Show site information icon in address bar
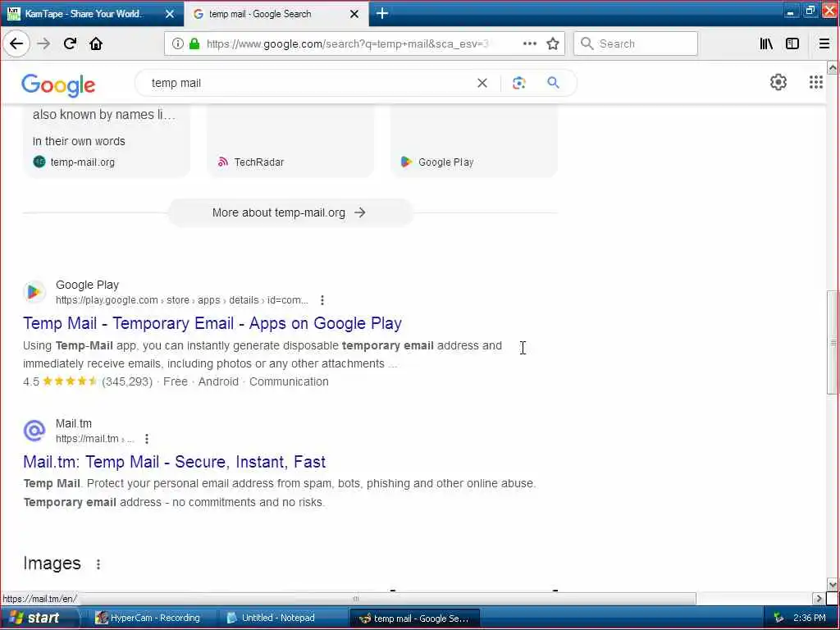 pyautogui.click(x=177, y=44)
